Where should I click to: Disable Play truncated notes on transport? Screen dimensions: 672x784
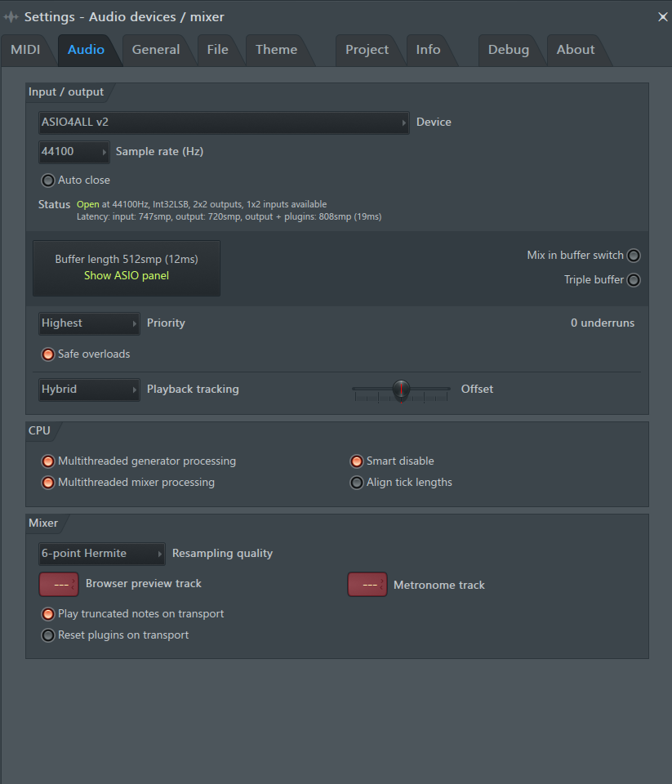(48, 614)
